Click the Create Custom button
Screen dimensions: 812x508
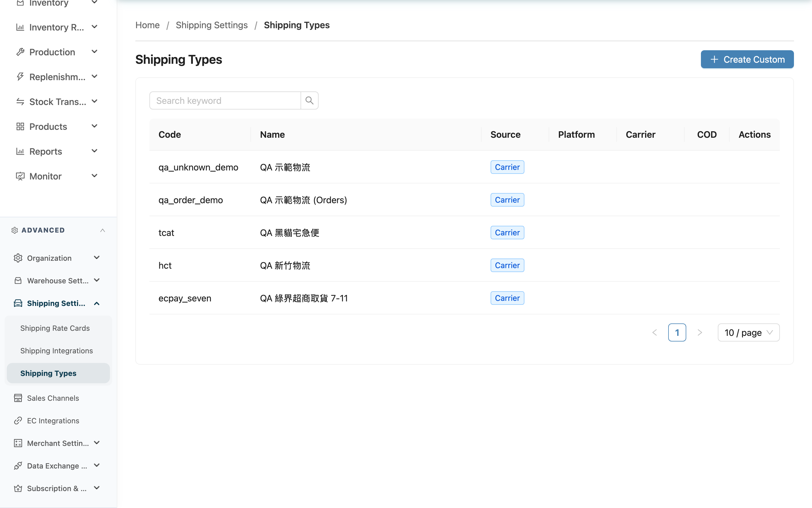pyautogui.click(x=747, y=60)
